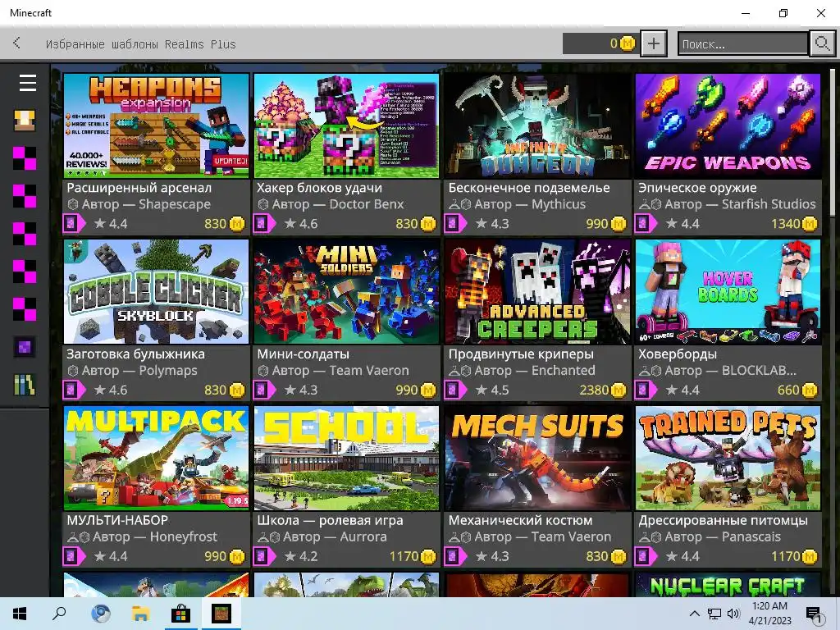Click the plus button to buy Minecoins
The width and height of the screenshot is (840, 630).
654,43
